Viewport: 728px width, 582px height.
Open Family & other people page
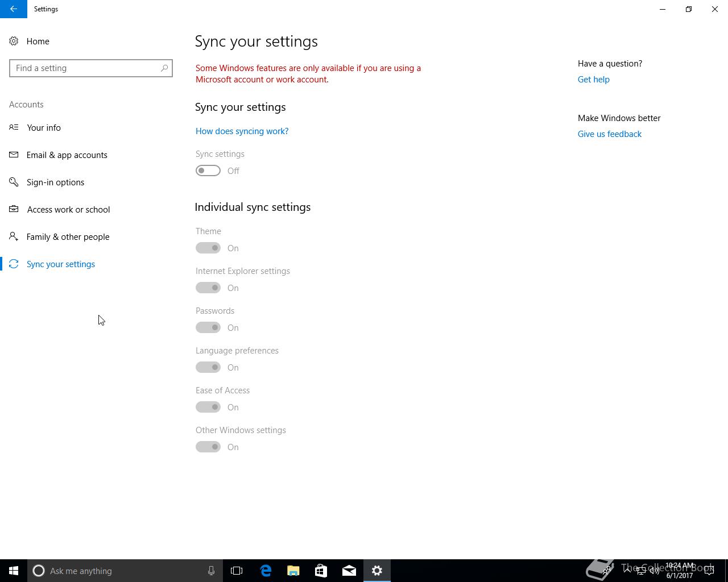pyautogui.click(x=91, y=236)
